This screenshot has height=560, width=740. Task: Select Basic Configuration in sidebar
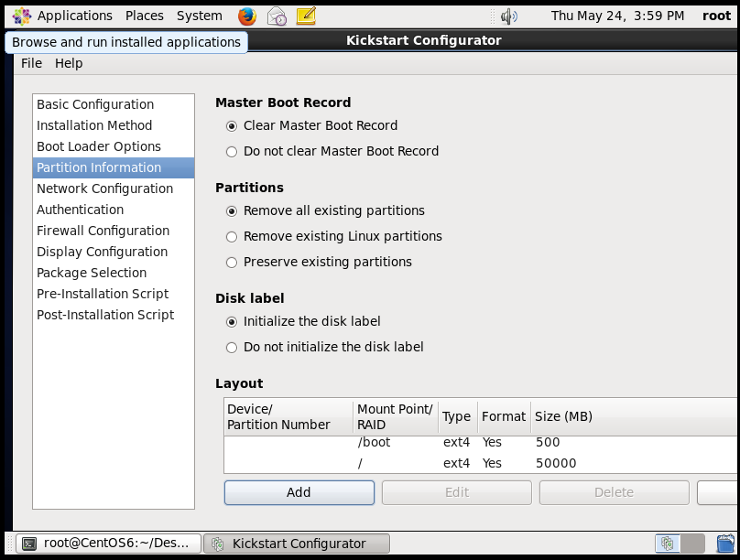click(x=114, y=104)
